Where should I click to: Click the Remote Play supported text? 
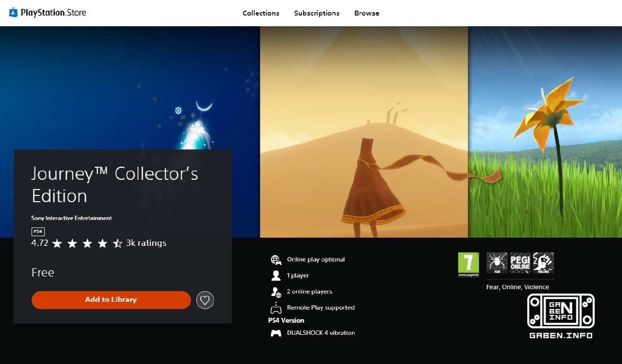coord(321,308)
